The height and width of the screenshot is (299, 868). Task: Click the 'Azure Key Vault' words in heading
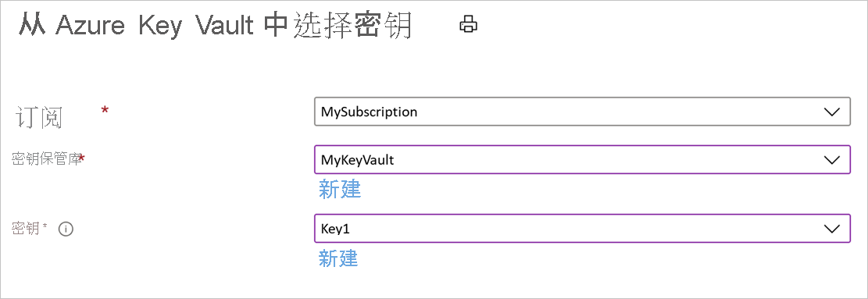pyautogui.click(x=155, y=26)
